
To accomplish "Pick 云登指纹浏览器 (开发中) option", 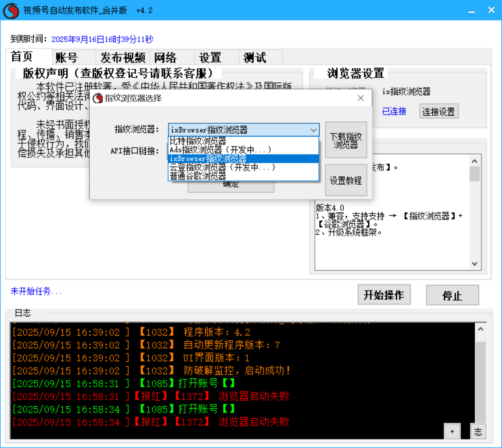I will [222, 167].
